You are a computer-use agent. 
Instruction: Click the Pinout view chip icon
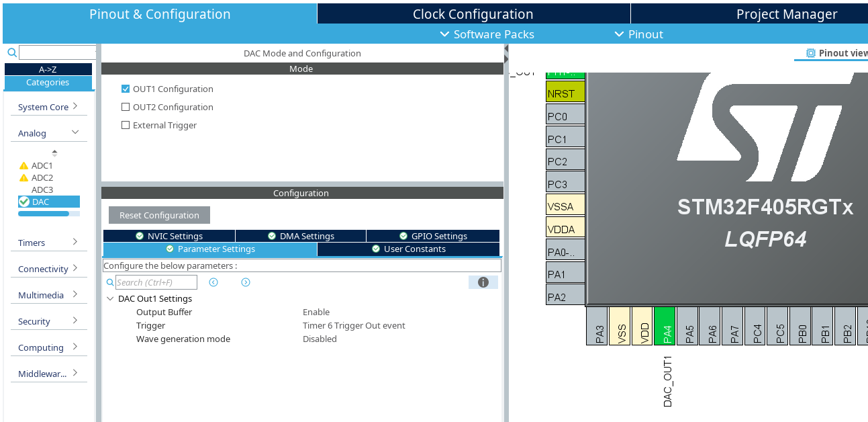click(x=811, y=53)
